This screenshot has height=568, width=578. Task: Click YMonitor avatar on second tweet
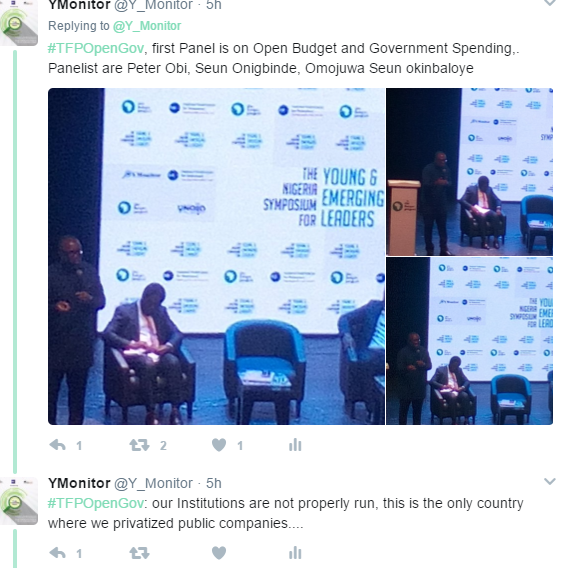click(19, 501)
